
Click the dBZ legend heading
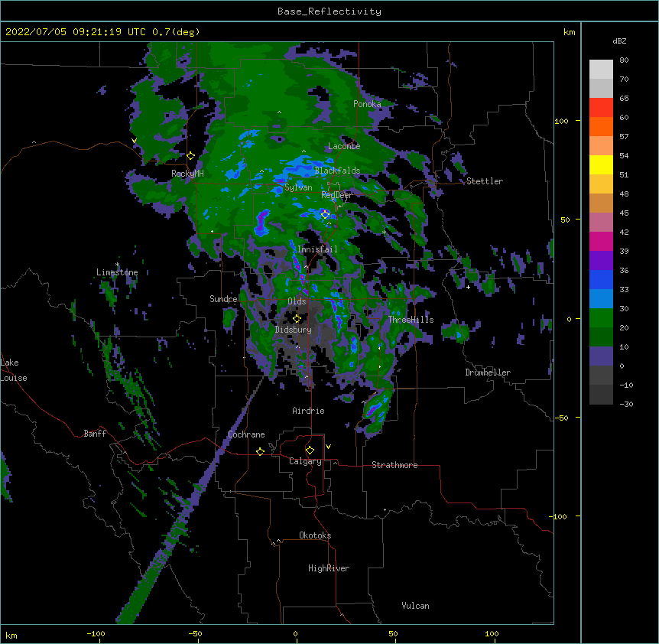click(619, 41)
